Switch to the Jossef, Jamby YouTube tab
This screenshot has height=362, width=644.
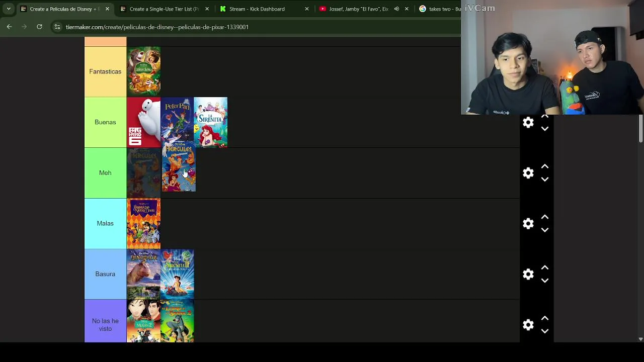click(358, 9)
